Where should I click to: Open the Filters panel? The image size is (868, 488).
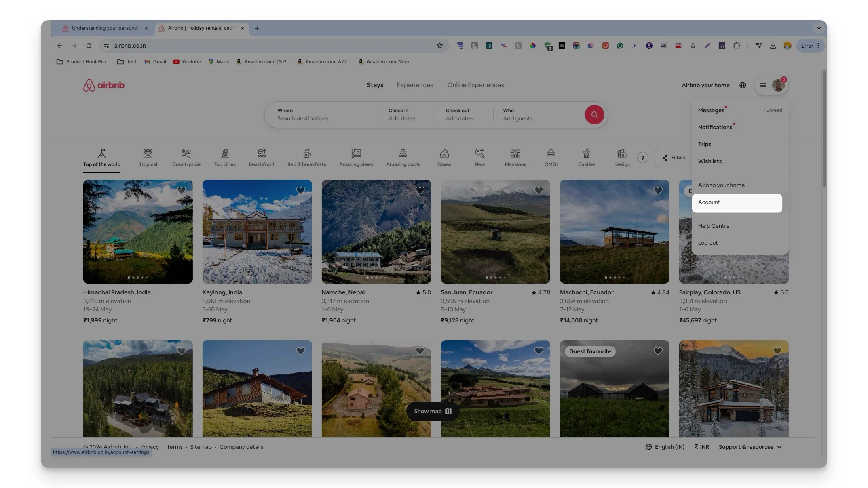click(674, 158)
